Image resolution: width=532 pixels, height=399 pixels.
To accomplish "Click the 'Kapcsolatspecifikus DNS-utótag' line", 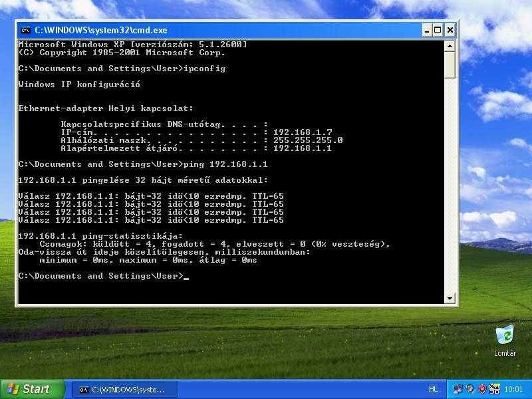I will [164, 124].
